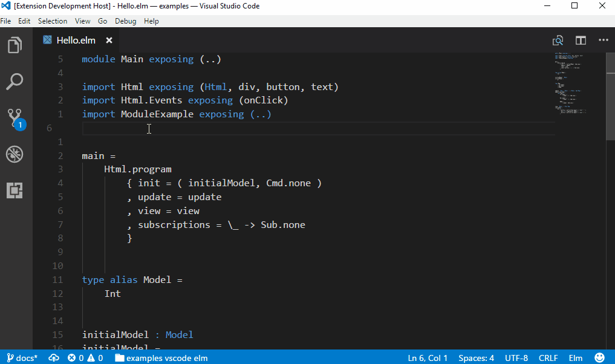The width and height of the screenshot is (615, 364).
Task: Click the vertical scrollbar thumb
Action: (x=610, y=96)
